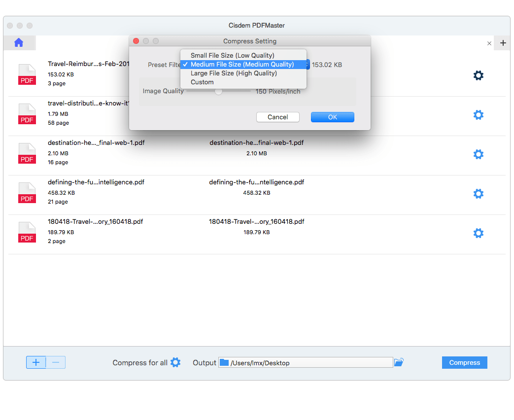Click the PDF icon of destination-he file

(27, 153)
